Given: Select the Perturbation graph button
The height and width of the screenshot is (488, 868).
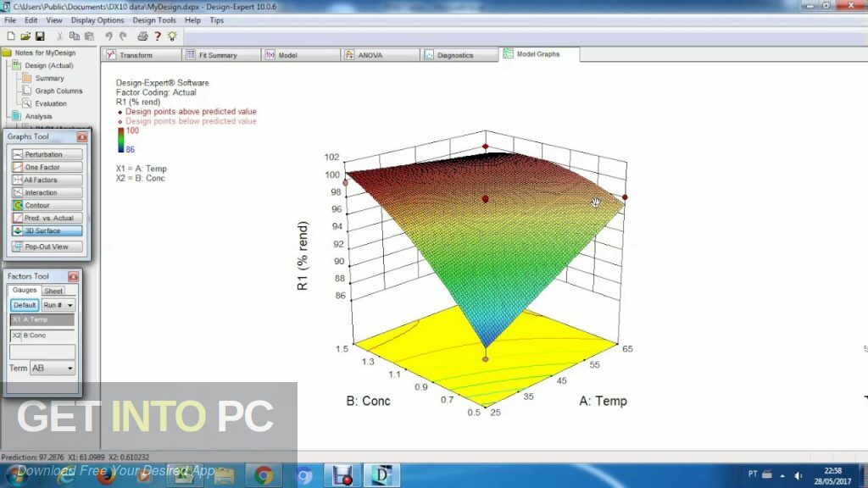Looking at the screenshot, I should click(47, 154).
